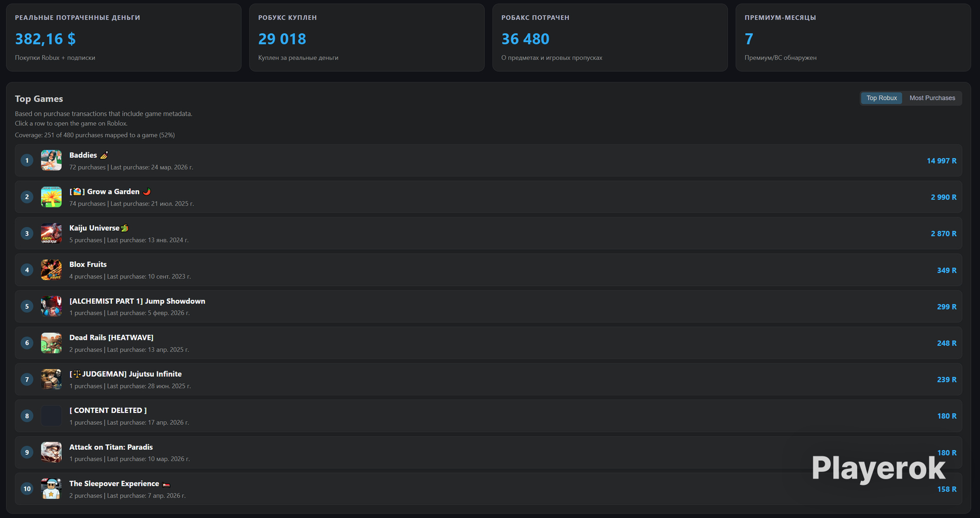Open the Blox Fruits game thumbnail
Image resolution: width=980 pixels, height=518 pixels.
[x=51, y=270]
